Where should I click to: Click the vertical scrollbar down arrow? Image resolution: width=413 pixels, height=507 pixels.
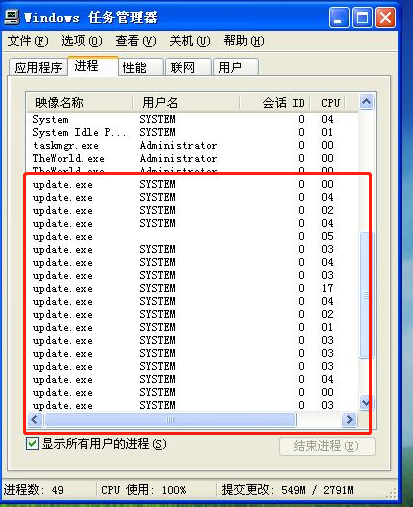[x=366, y=403]
